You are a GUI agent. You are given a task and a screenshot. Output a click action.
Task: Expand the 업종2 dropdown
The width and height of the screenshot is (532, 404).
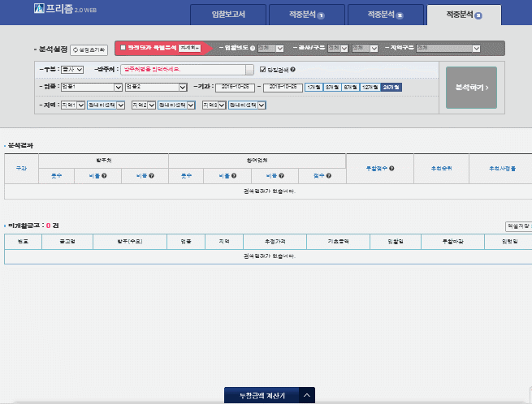tap(156, 87)
